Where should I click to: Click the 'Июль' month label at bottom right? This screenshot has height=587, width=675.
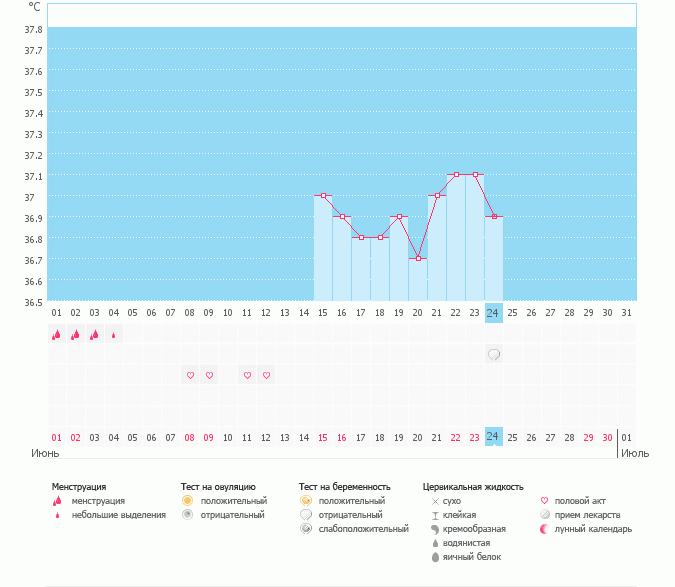[x=634, y=453]
